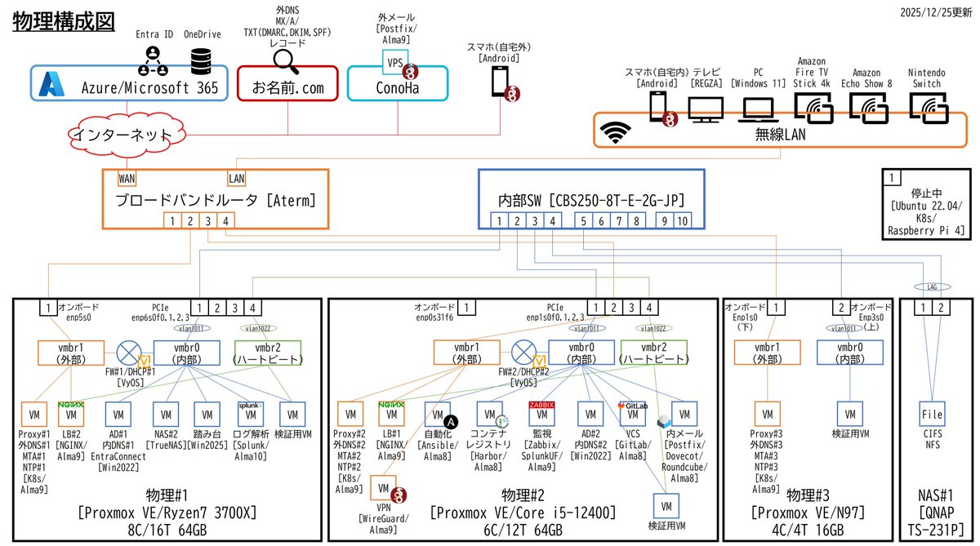Click port 1 labeled オンボード enp5s0
The width and height of the screenshot is (980, 546).
(48, 308)
